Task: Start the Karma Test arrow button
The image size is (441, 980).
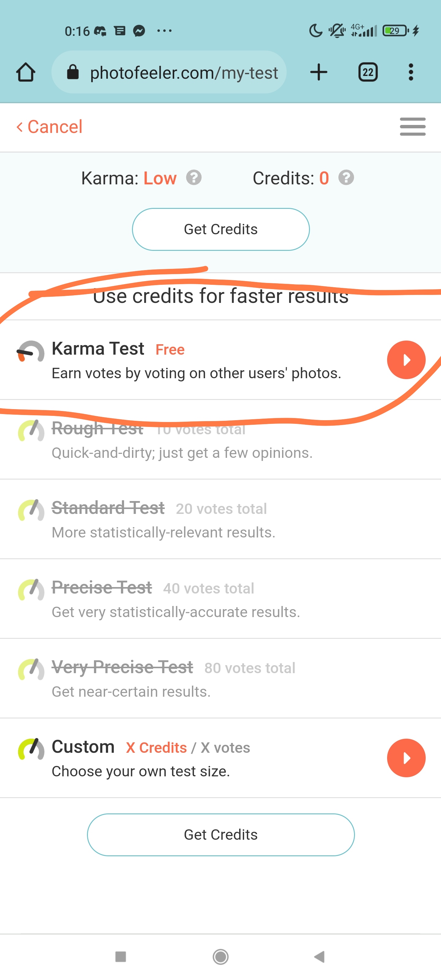Action: point(406,360)
